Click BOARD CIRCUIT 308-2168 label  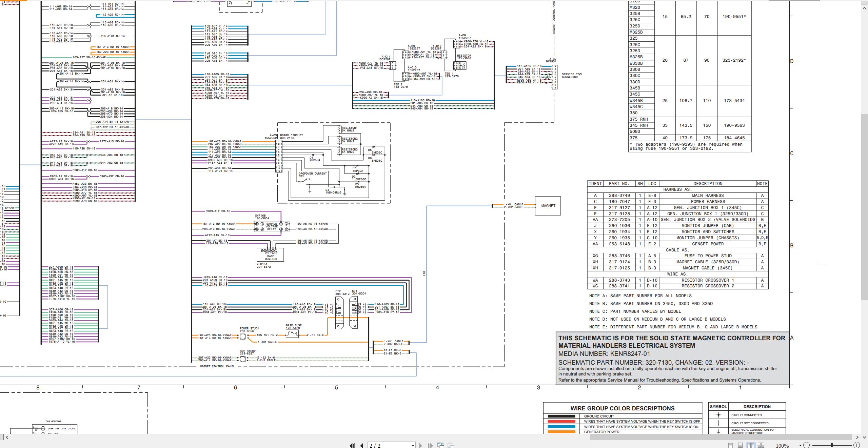(x=291, y=137)
